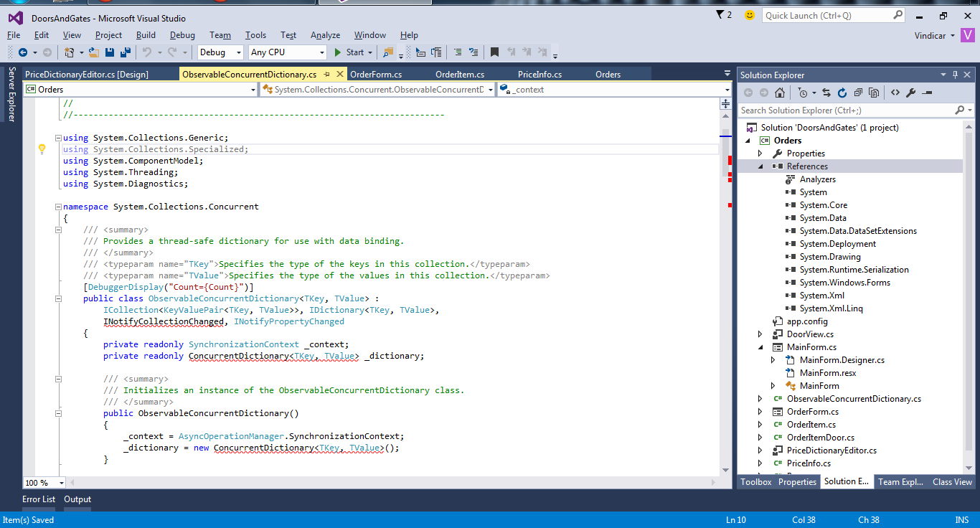Expand the Properties node in Solution Explorer
Viewport: 980px width, 528px height.
pos(760,154)
